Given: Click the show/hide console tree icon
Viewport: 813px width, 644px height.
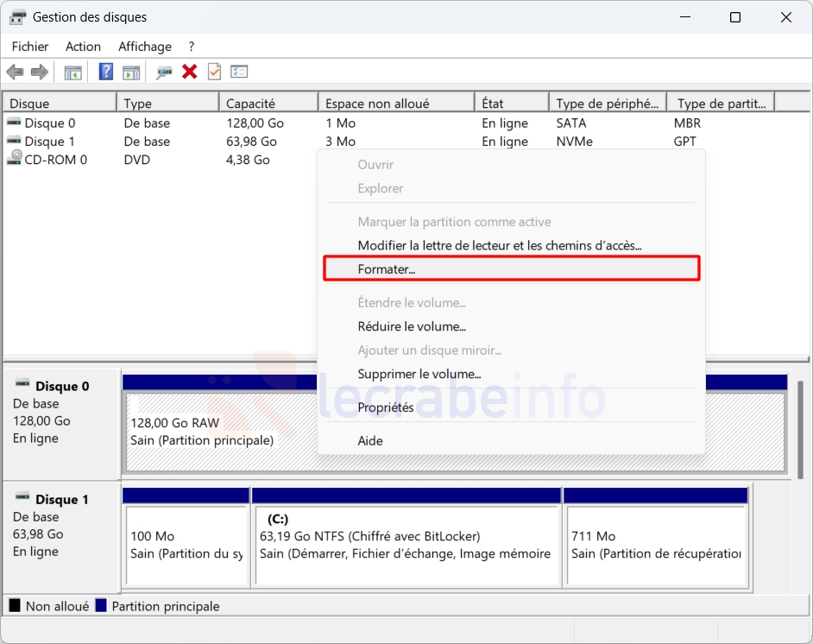Looking at the screenshot, I should [x=73, y=72].
